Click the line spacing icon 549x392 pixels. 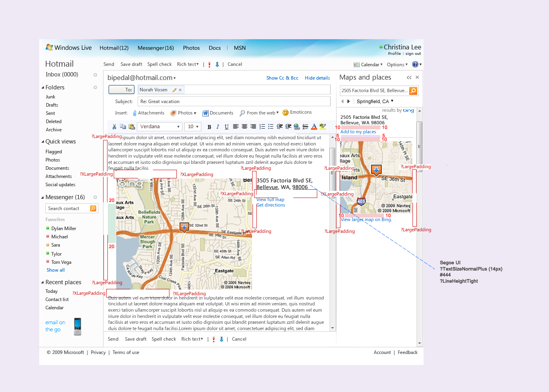pyautogui.click(x=305, y=127)
